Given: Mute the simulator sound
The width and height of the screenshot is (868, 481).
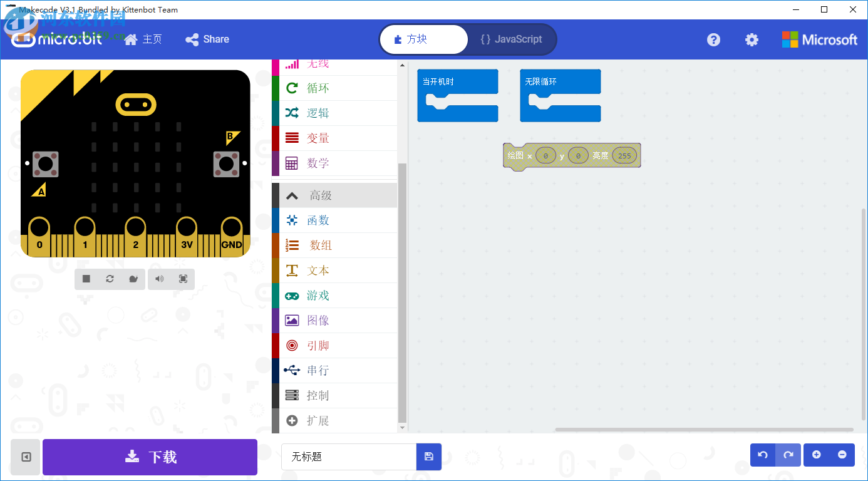Looking at the screenshot, I should (158, 279).
